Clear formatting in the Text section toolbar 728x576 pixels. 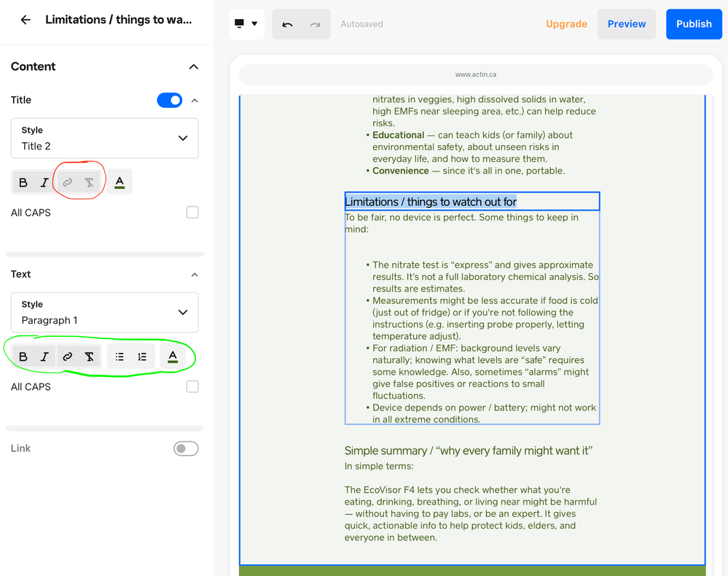(x=89, y=357)
